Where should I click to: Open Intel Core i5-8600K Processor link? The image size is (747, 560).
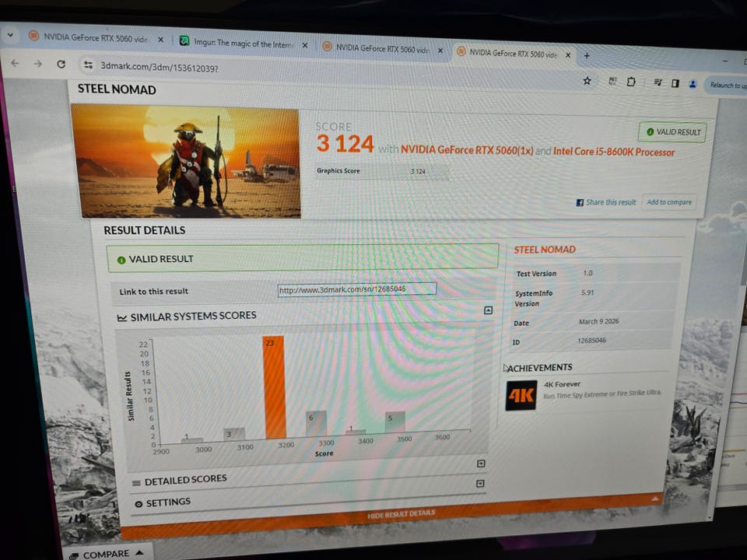[x=614, y=152]
